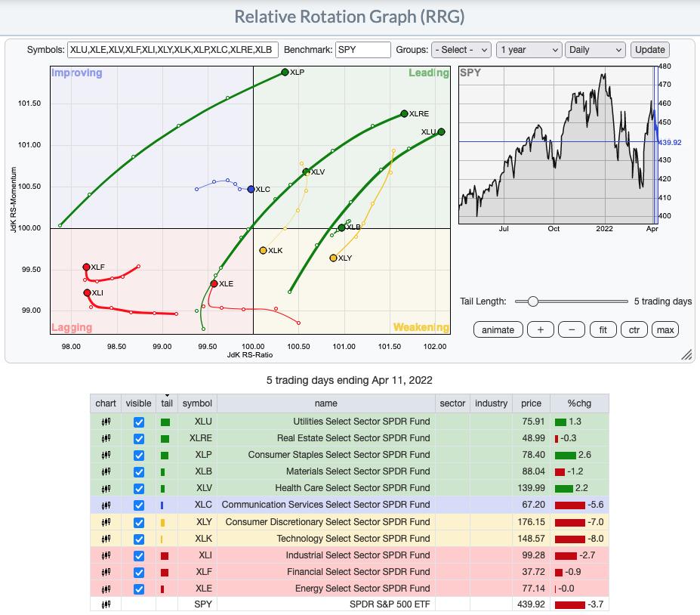This screenshot has width=700, height=615.
Task: Click the ctr button
Action: (634, 330)
